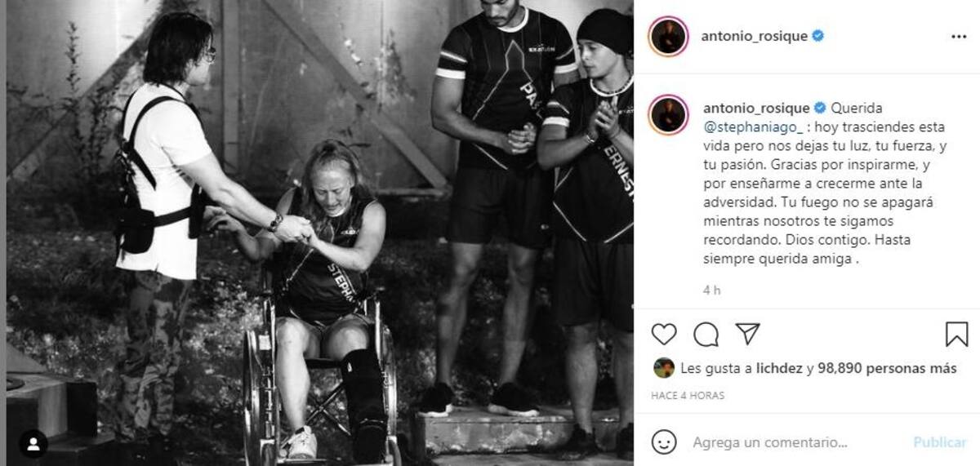Open comments with the speech bubble icon
This screenshot has width=980, height=466.
[x=706, y=334]
